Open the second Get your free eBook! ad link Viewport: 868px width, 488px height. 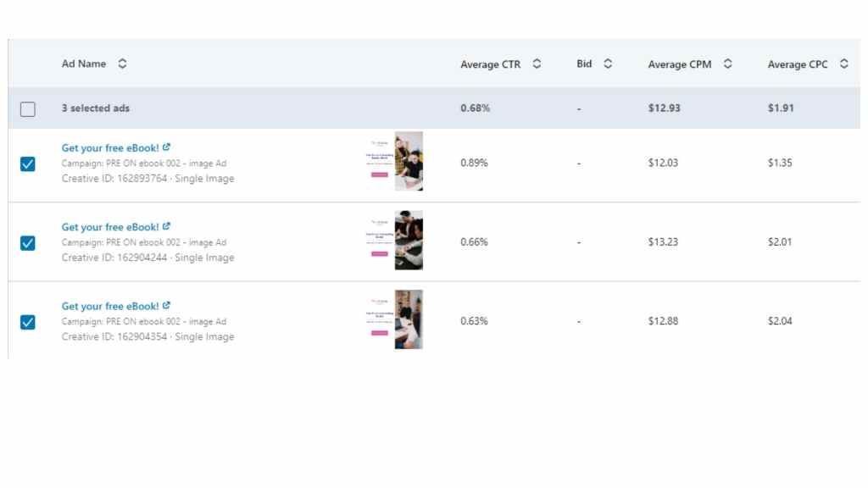110,227
